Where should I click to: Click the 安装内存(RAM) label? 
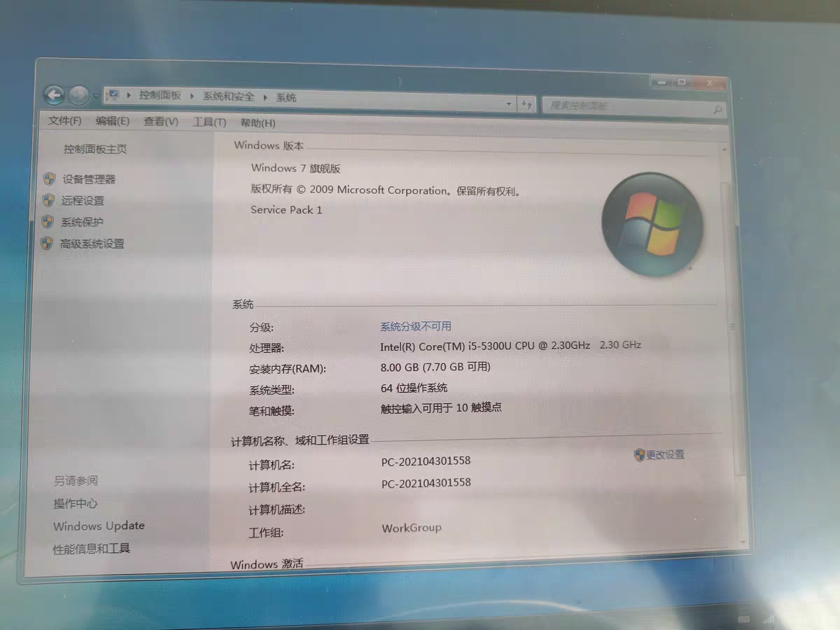pos(288,369)
